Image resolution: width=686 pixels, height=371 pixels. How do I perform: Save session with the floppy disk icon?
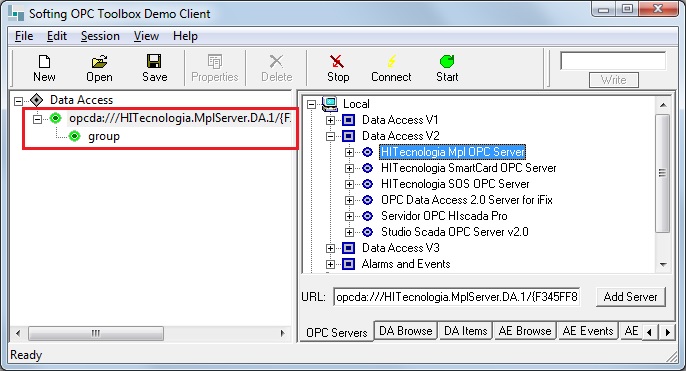[154, 62]
